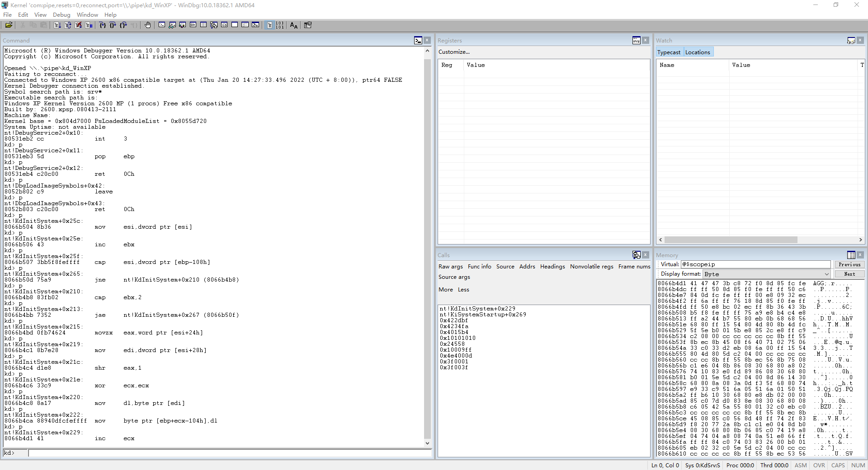Open the Registers panel's window menu icon

pos(637,40)
